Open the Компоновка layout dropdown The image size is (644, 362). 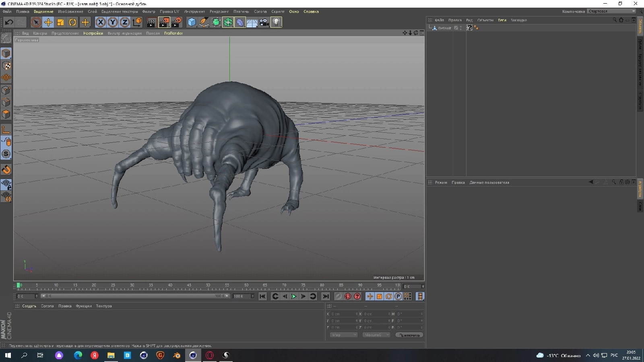(x=611, y=11)
